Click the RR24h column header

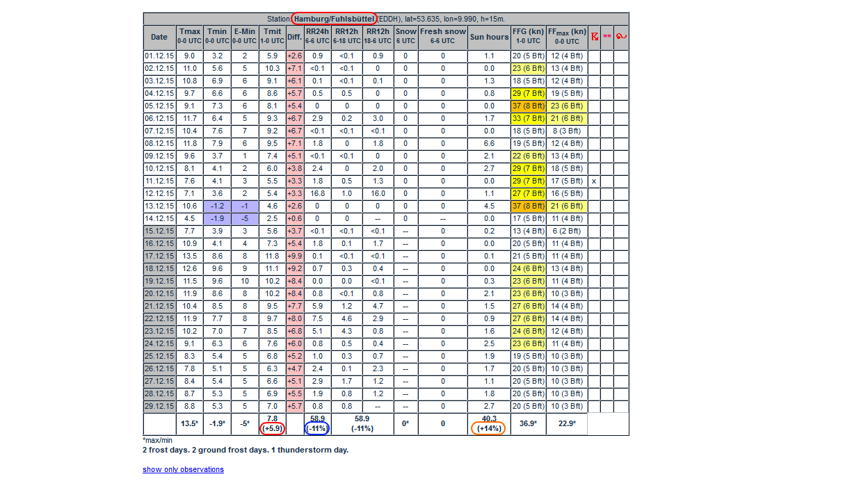click(x=317, y=38)
